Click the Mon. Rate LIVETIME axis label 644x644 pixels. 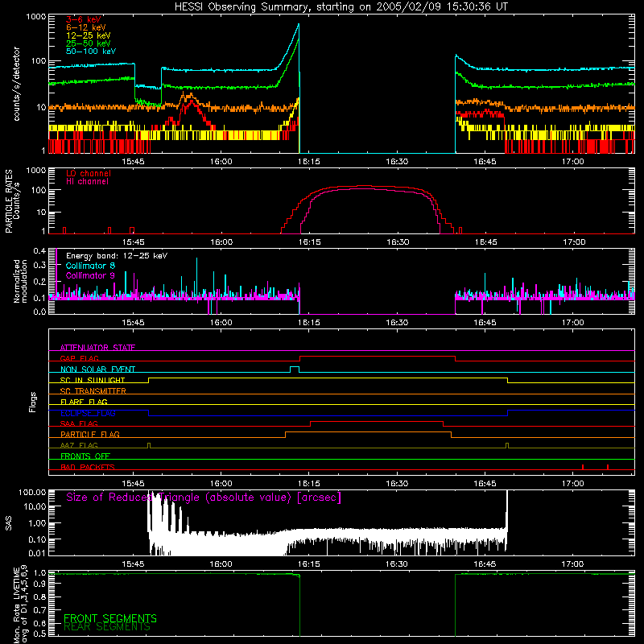[20, 605]
